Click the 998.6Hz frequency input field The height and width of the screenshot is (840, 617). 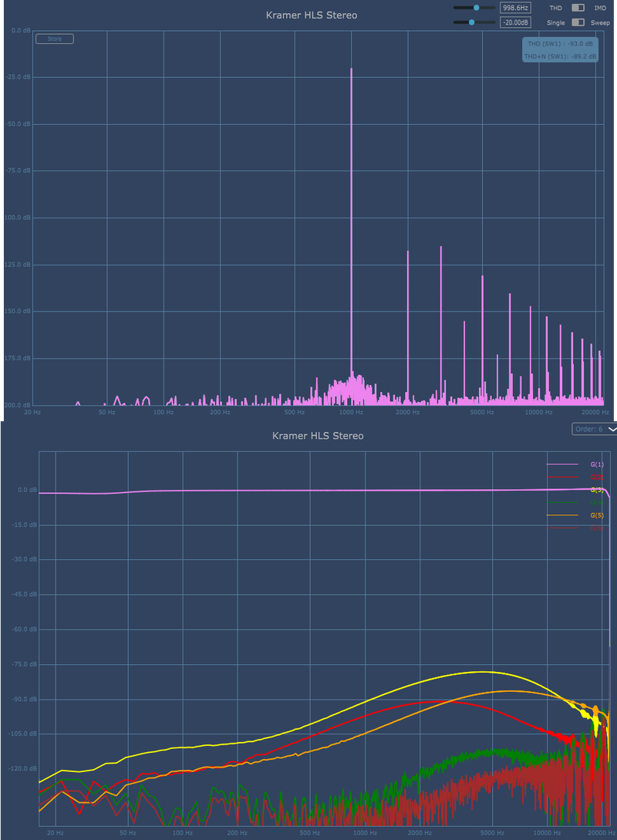[x=515, y=8]
